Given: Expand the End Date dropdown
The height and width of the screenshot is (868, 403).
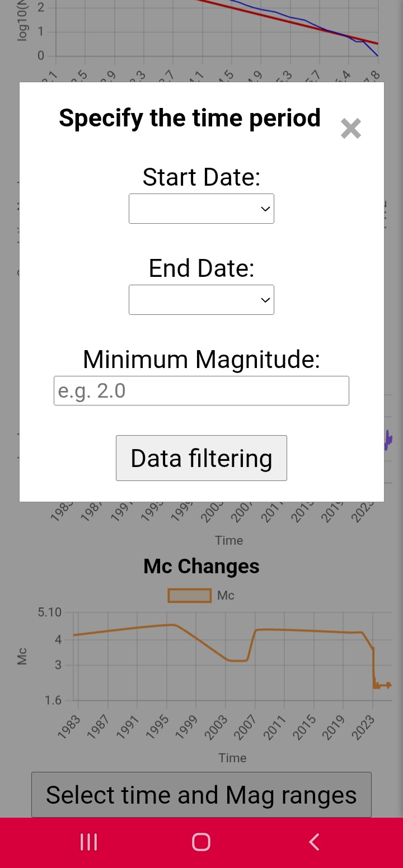Looking at the screenshot, I should click(201, 300).
